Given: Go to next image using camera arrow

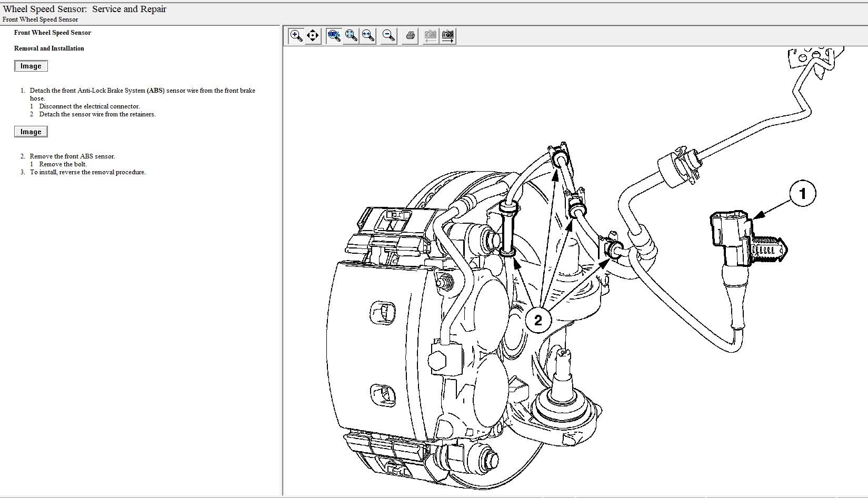Looking at the screenshot, I should (448, 36).
